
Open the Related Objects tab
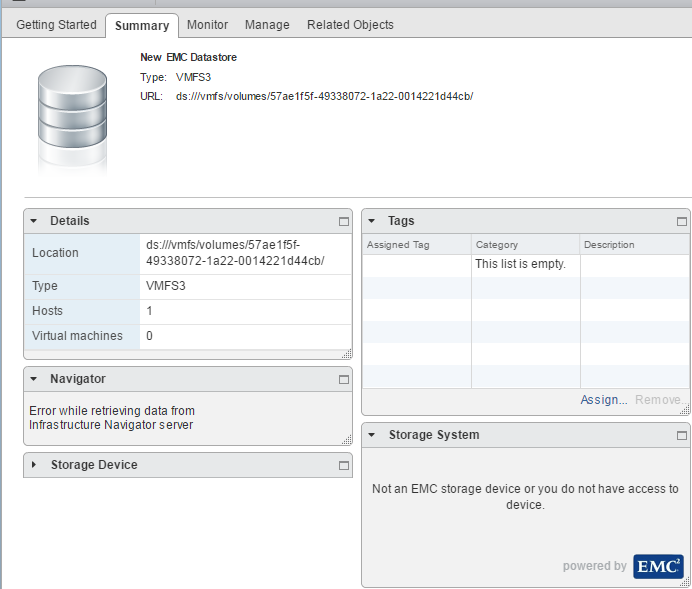point(350,24)
